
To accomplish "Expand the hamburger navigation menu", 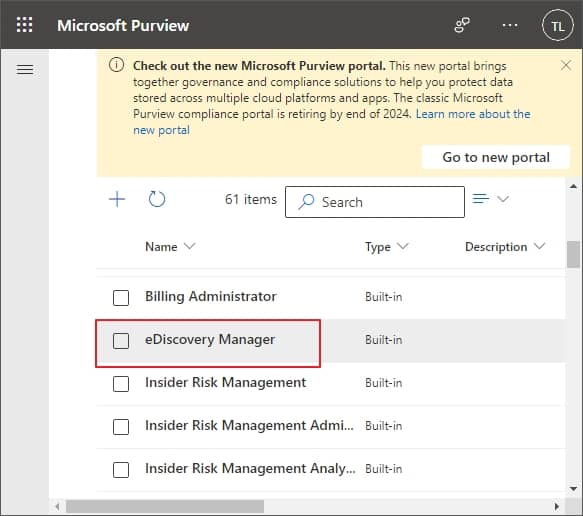I will 25,70.
